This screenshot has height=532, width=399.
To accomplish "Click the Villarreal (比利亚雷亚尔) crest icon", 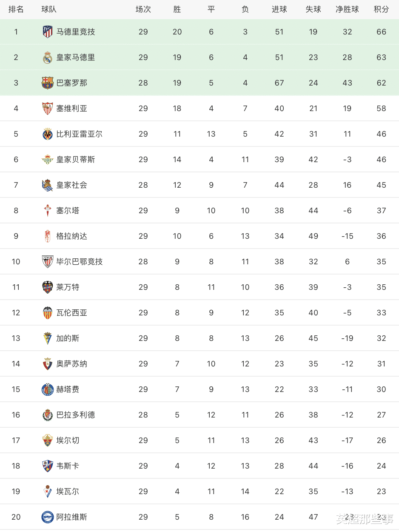I will [x=48, y=134].
